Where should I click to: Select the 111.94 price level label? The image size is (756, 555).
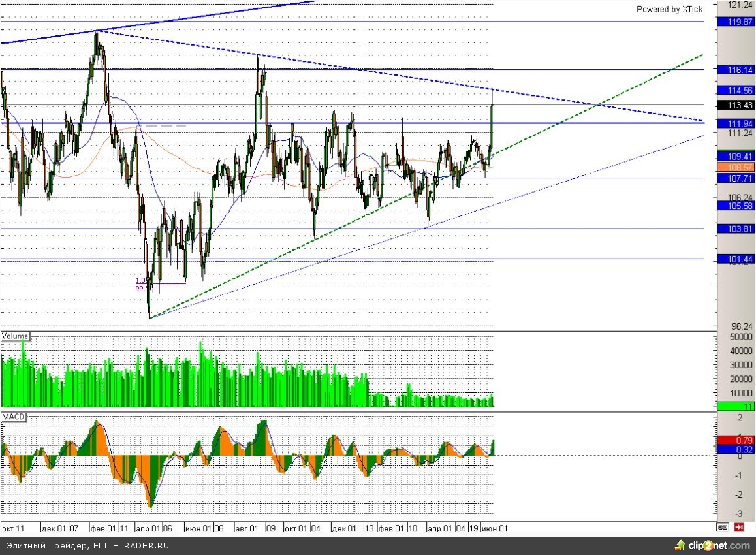(x=736, y=123)
